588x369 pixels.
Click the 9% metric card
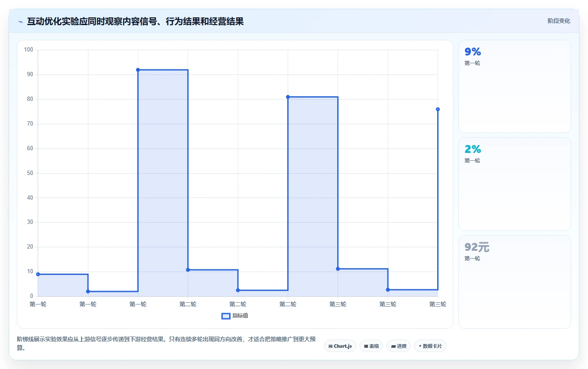tap(514, 86)
